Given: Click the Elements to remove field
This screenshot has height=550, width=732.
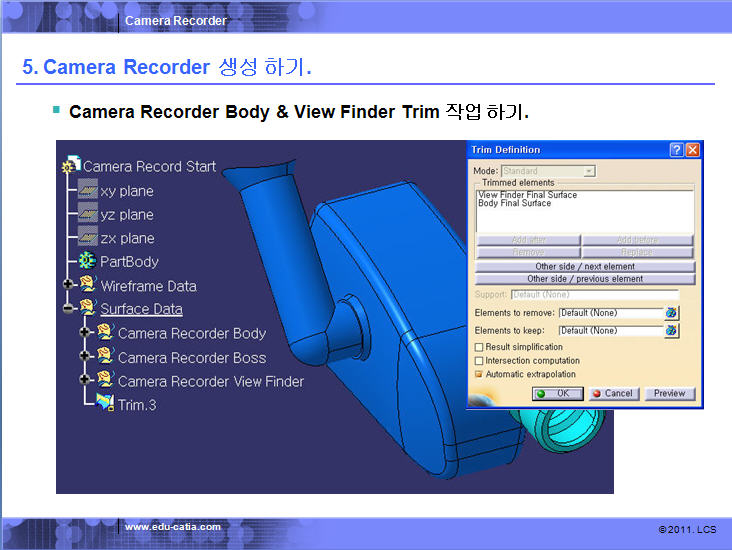Looking at the screenshot, I should (x=609, y=313).
